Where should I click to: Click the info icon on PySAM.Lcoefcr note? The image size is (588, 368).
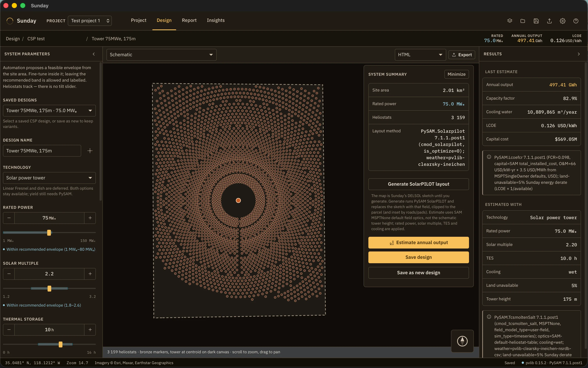tap(489, 157)
